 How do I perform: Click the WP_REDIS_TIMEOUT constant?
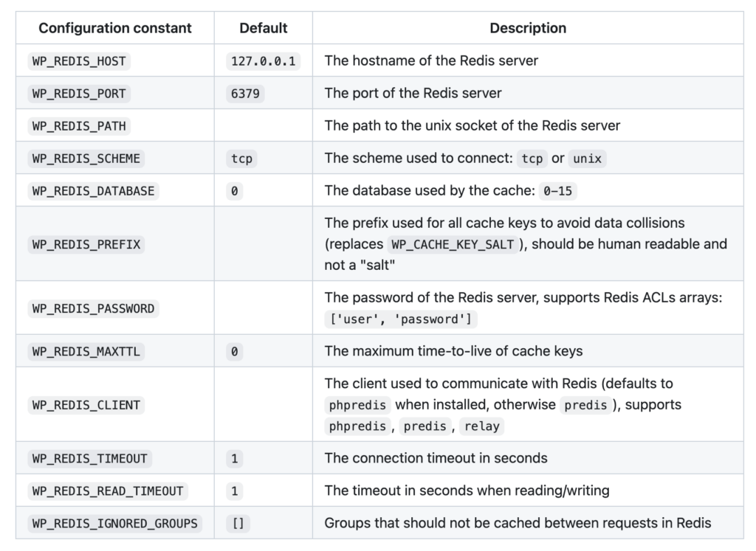[89, 458]
